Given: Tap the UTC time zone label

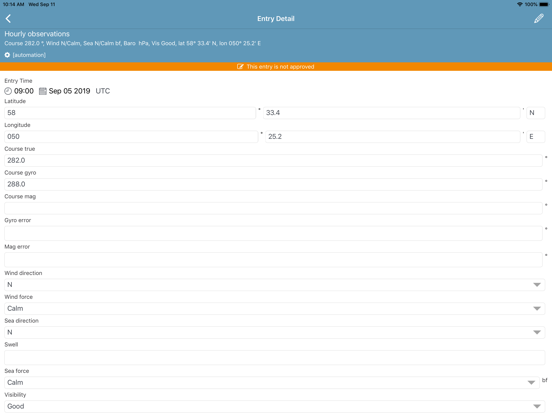Looking at the screenshot, I should pyautogui.click(x=103, y=91).
